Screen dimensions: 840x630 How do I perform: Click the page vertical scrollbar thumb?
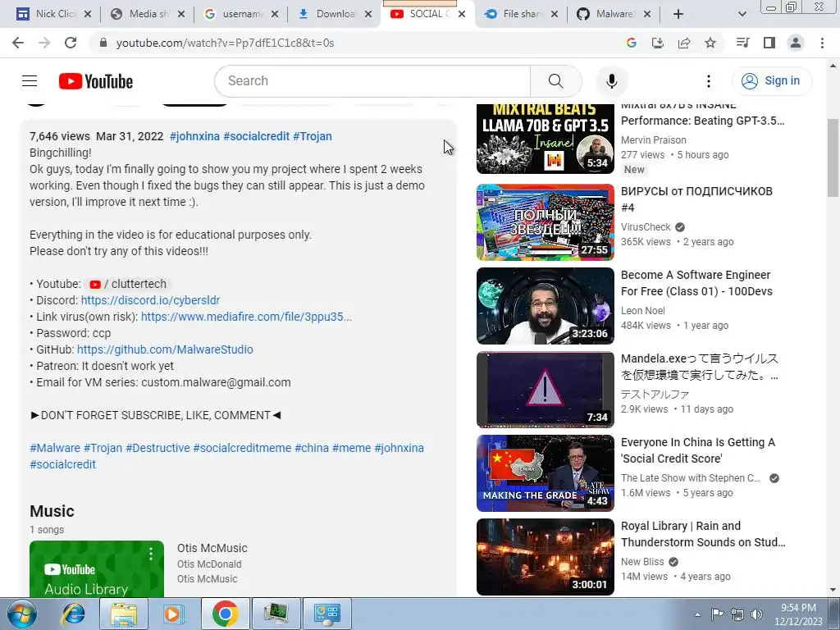(833, 158)
